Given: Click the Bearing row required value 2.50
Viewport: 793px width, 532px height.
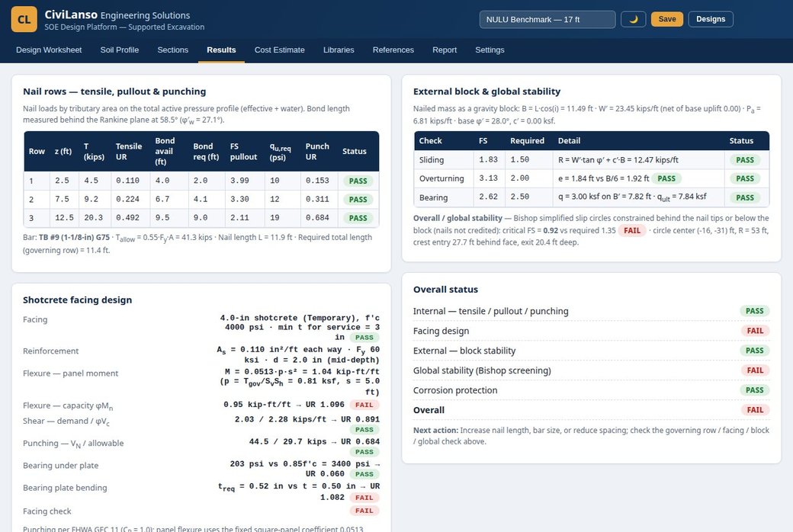Looking at the screenshot, I should pyautogui.click(x=520, y=197).
